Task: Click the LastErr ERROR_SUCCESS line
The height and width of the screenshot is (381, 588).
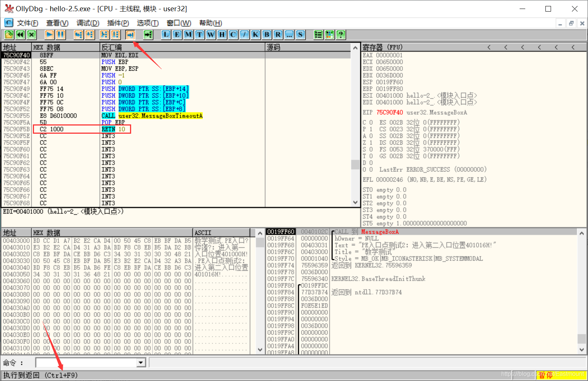Action: click(x=433, y=170)
